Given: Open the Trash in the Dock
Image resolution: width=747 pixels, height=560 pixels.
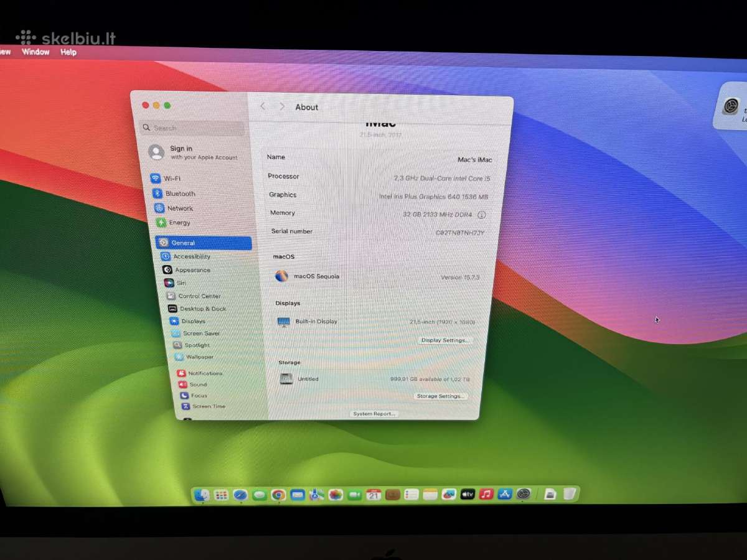Looking at the screenshot, I should [569, 494].
